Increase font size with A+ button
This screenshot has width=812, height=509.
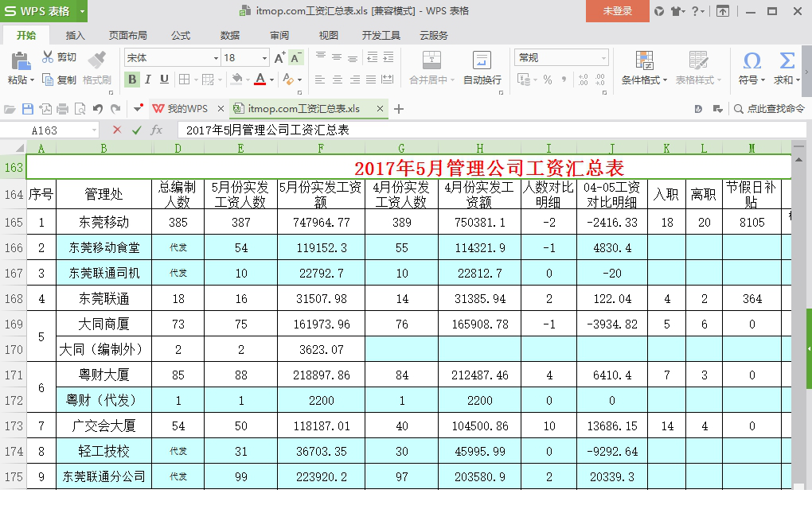point(279,58)
